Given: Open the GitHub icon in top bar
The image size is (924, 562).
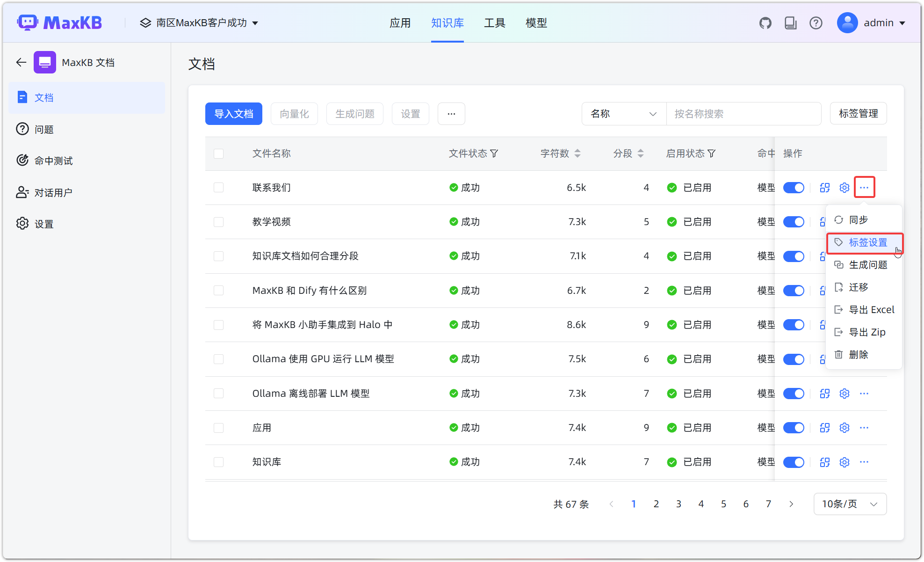Looking at the screenshot, I should (x=765, y=22).
